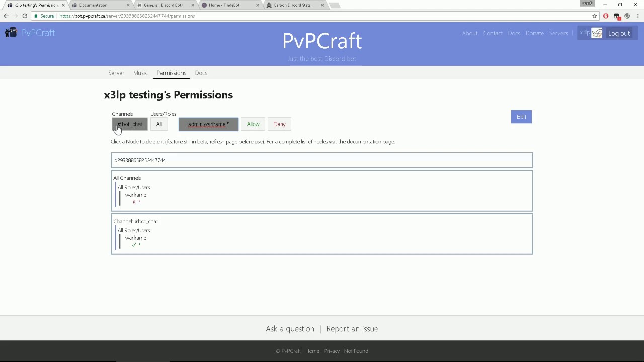The width and height of the screenshot is (644, 362).
Task: Go back with the browser back arrow
Action: click(6, 16)
